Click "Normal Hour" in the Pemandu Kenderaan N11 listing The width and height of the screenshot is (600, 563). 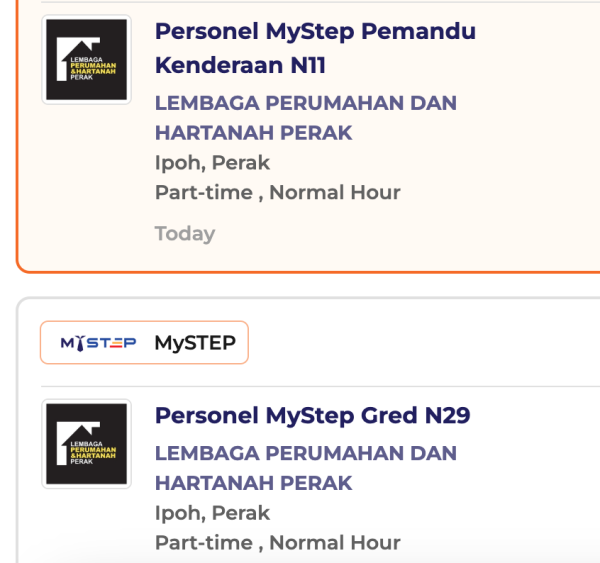point(335,193)
